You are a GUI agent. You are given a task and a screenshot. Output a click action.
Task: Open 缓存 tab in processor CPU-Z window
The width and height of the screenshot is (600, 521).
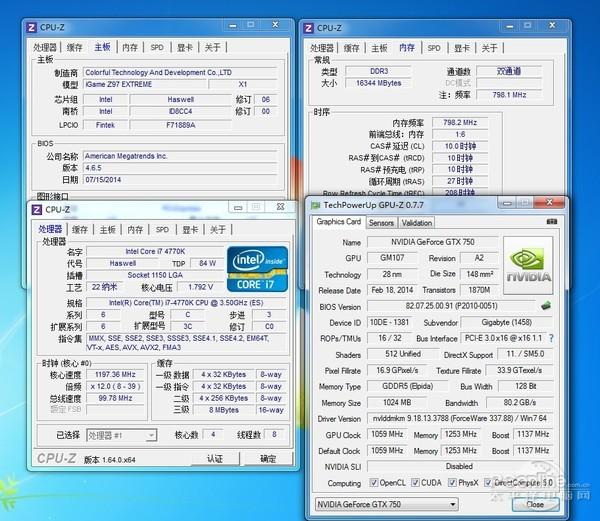tap(80, 230)
